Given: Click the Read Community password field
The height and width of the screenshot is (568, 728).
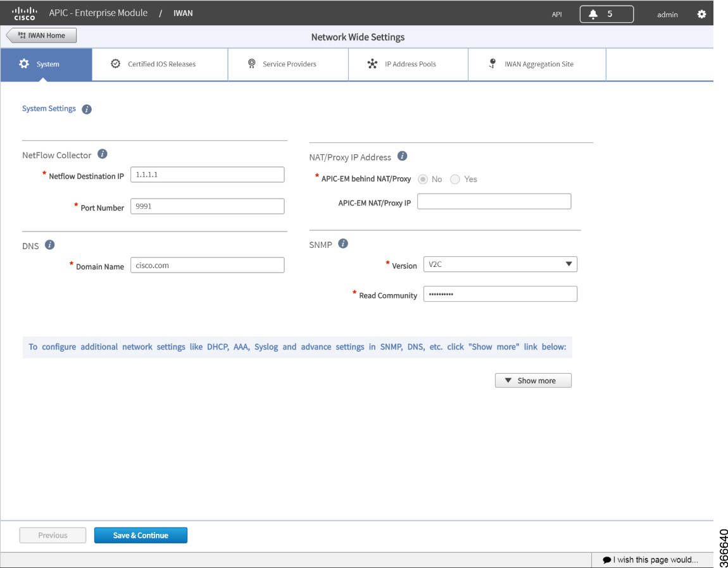Looking at the screenshot, I should pos(500,293).
